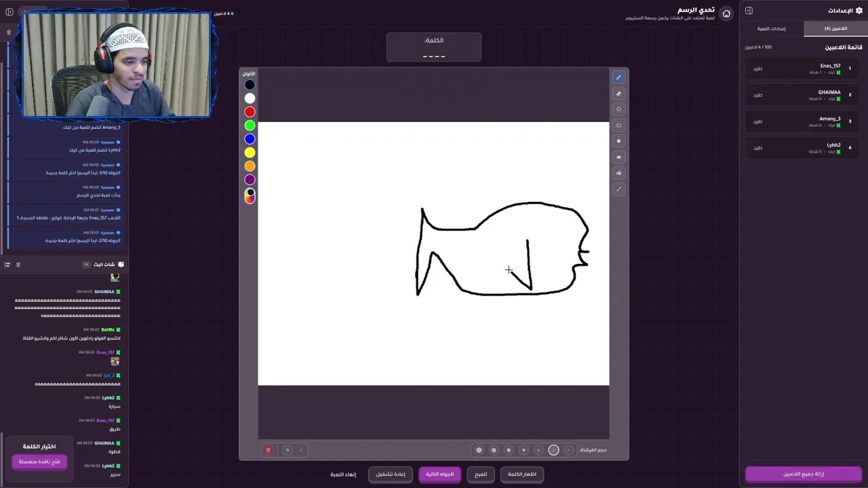
Task: Click the fish drawing on canvas
Action: pos(502,249)
